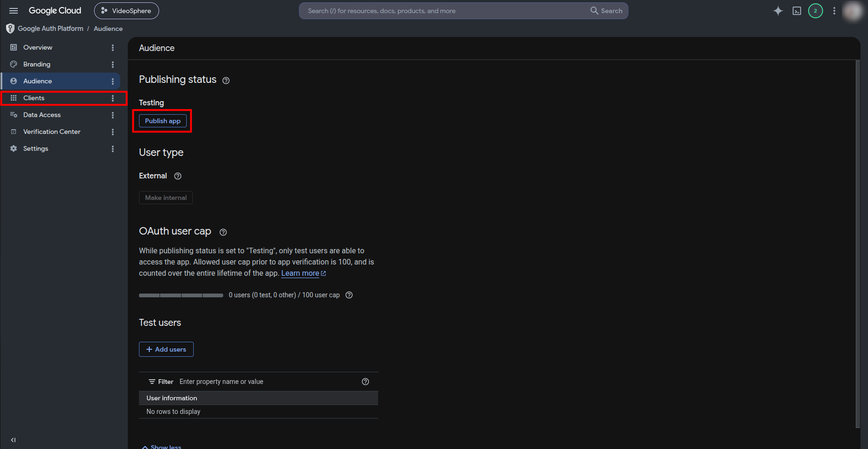Open the user account avatar
The width and height of the screenshot is (868, 449).
853,11
